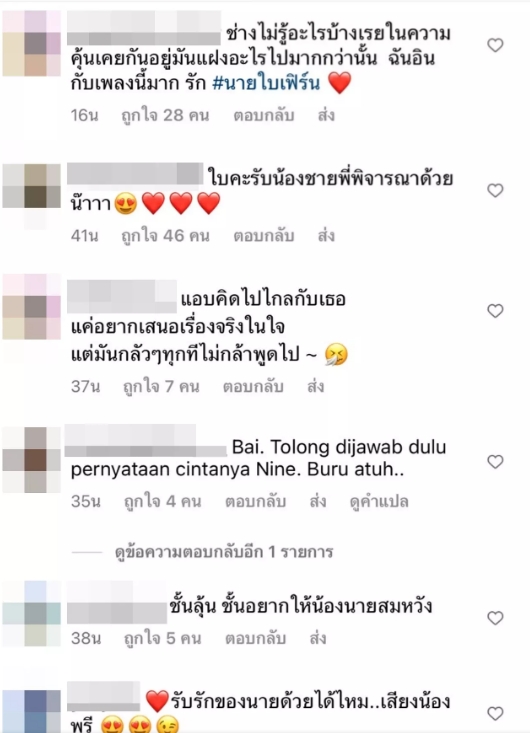The width and height of the screenshot is (530, 733).
Task: Show translation with ดูคำแปล
Action: pyautogui.click(x=379, y=501)
